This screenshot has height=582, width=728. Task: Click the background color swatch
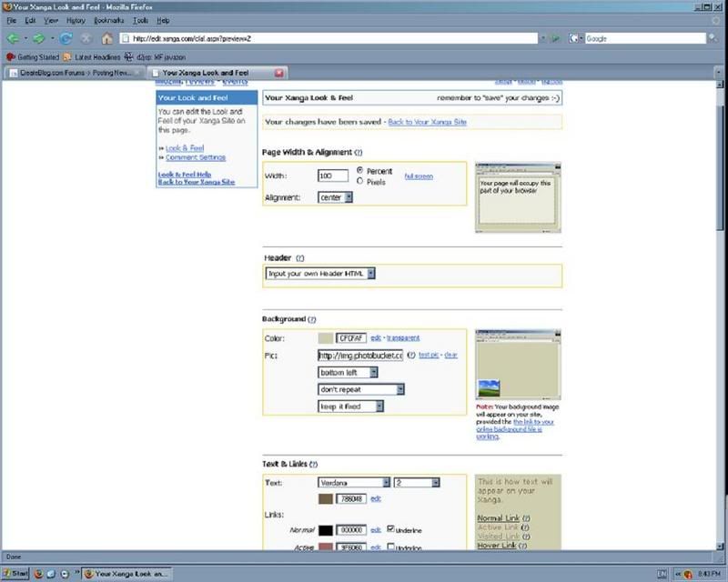(326, 338)
